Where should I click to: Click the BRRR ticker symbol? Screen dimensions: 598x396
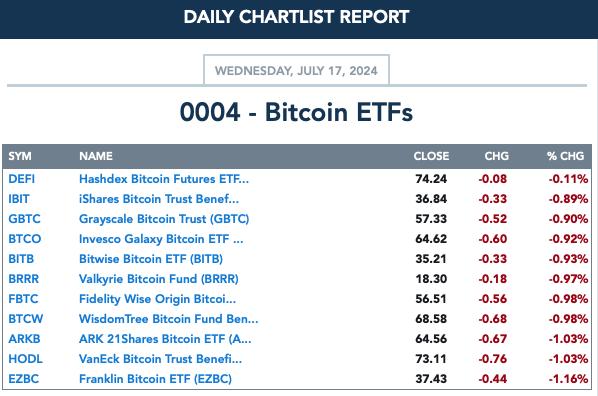[23, 279]
